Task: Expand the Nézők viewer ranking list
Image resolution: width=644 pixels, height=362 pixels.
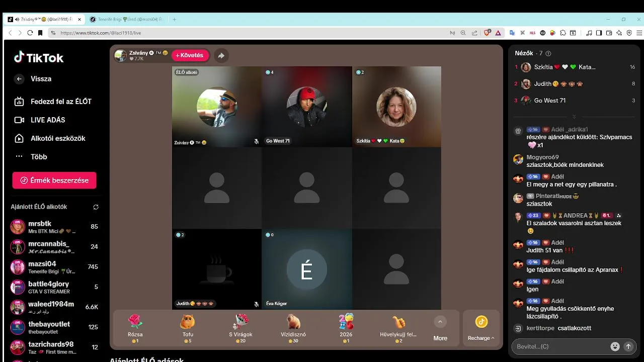Action: [x=574, y=117]
